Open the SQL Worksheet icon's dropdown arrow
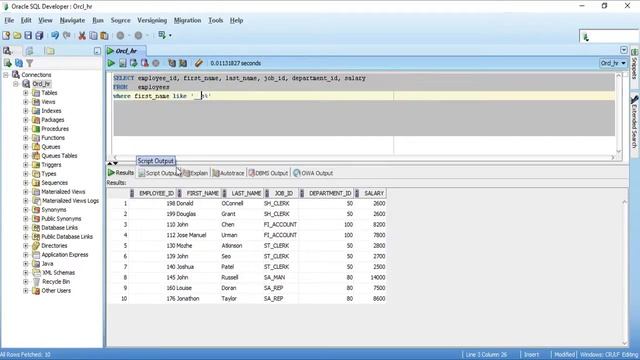Image resolution: width=640 pixels, height=360 pixels. click(170, 36)
